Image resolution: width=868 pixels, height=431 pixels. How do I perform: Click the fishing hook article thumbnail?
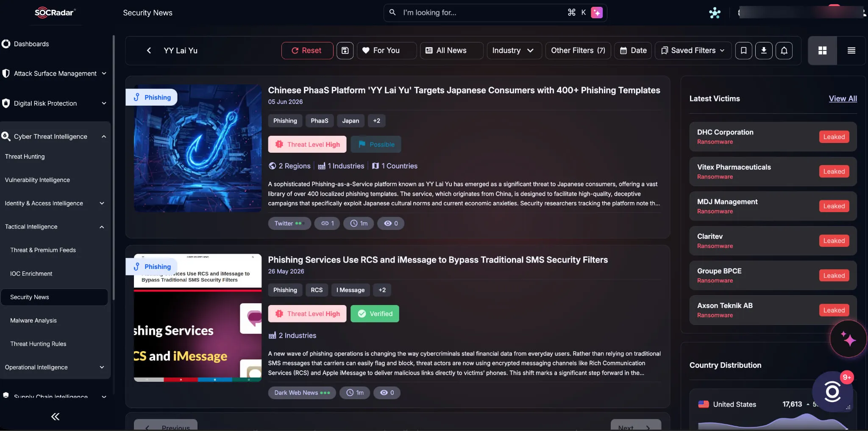tap(198, 148)
